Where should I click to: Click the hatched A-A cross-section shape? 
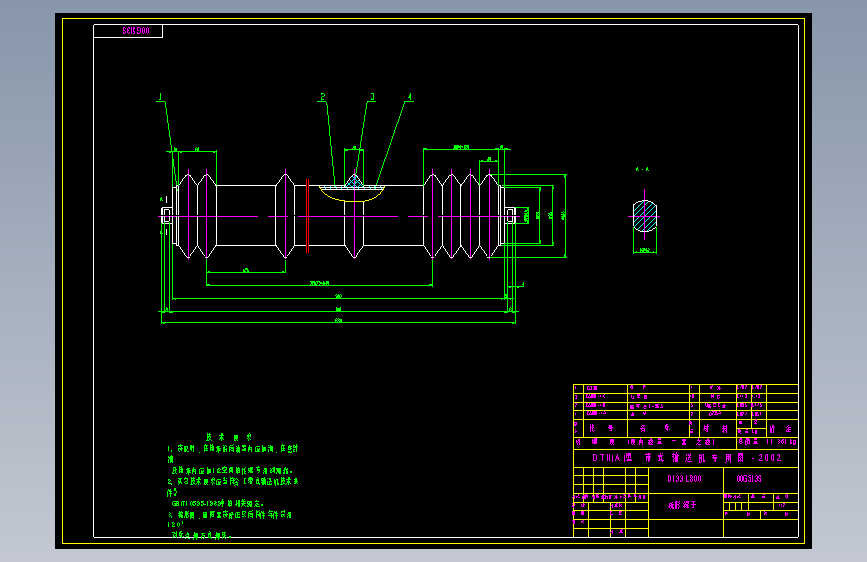(x=645, y=216)
